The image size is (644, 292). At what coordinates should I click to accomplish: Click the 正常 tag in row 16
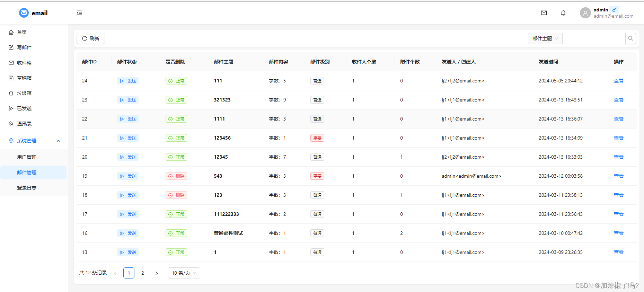click(x=176, y=233)
